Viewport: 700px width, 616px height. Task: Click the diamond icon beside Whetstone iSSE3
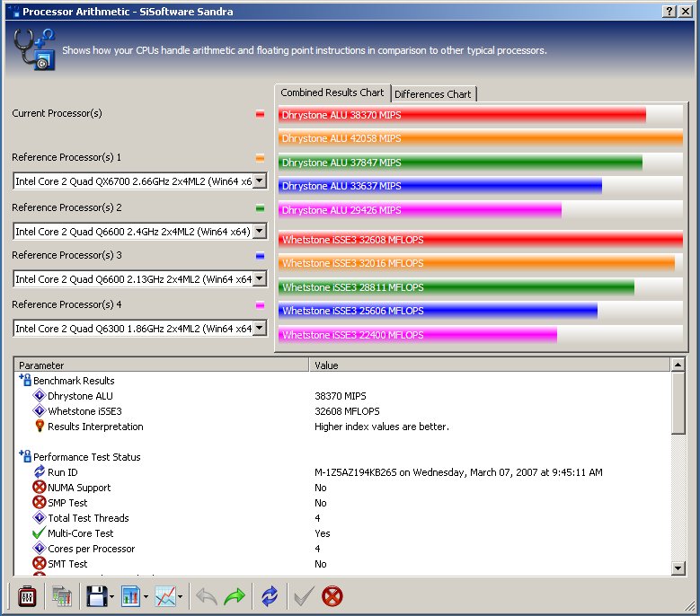tap(40, 410)
